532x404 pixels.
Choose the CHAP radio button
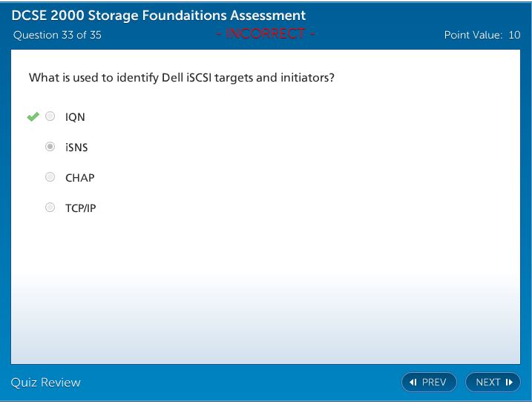tap(50, 177)
